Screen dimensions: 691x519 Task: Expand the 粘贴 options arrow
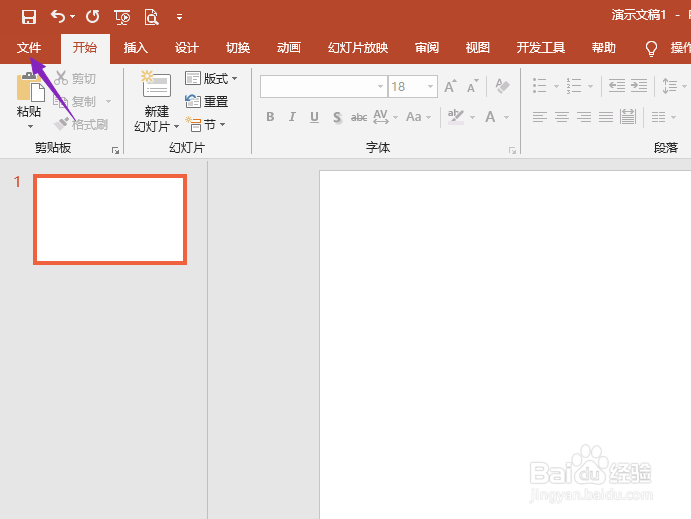pos(30,127)
